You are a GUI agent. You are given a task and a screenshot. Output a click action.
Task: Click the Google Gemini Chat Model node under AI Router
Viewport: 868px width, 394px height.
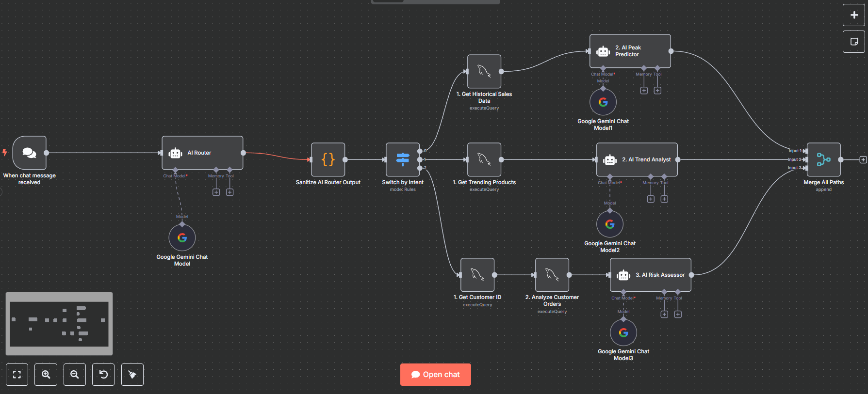182,238
